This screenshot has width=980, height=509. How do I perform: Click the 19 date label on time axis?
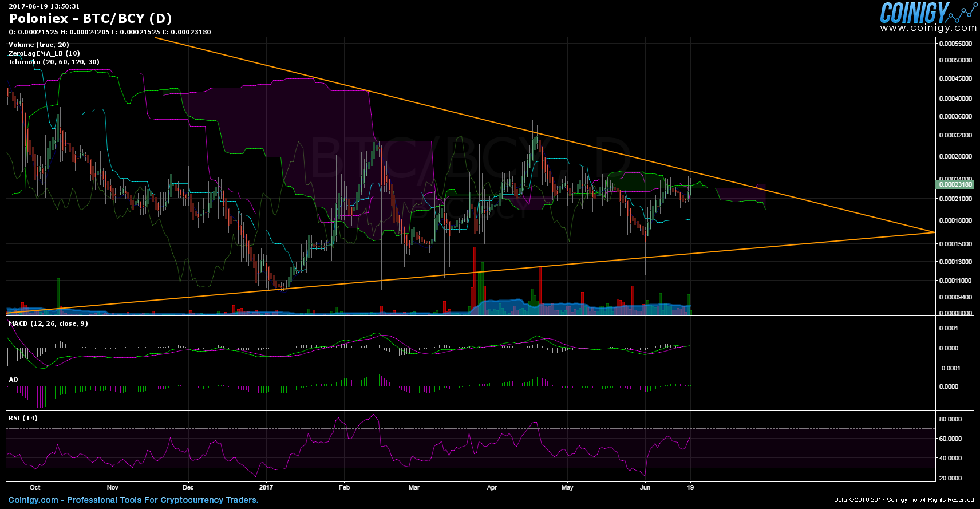click(691, 487)
